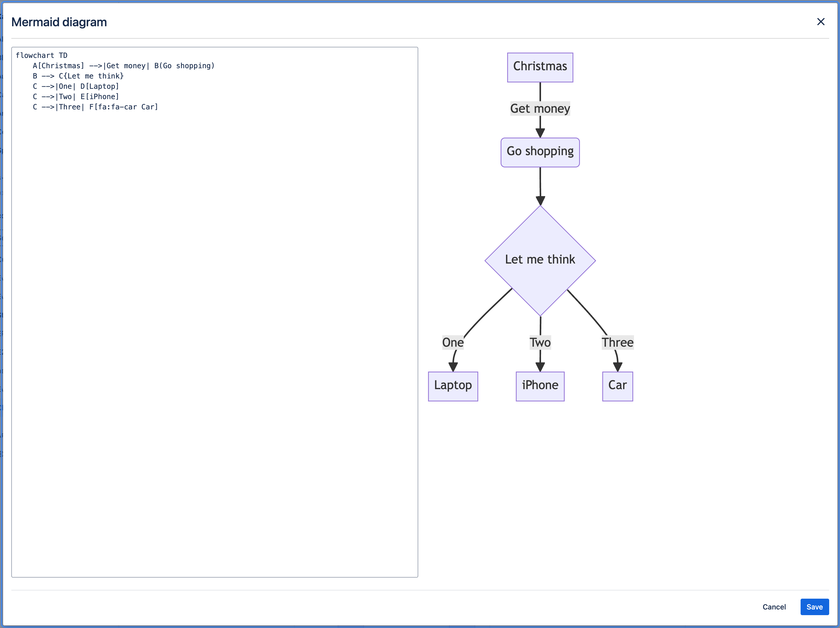Click the Christmas node in diagram

click(540, 67)
